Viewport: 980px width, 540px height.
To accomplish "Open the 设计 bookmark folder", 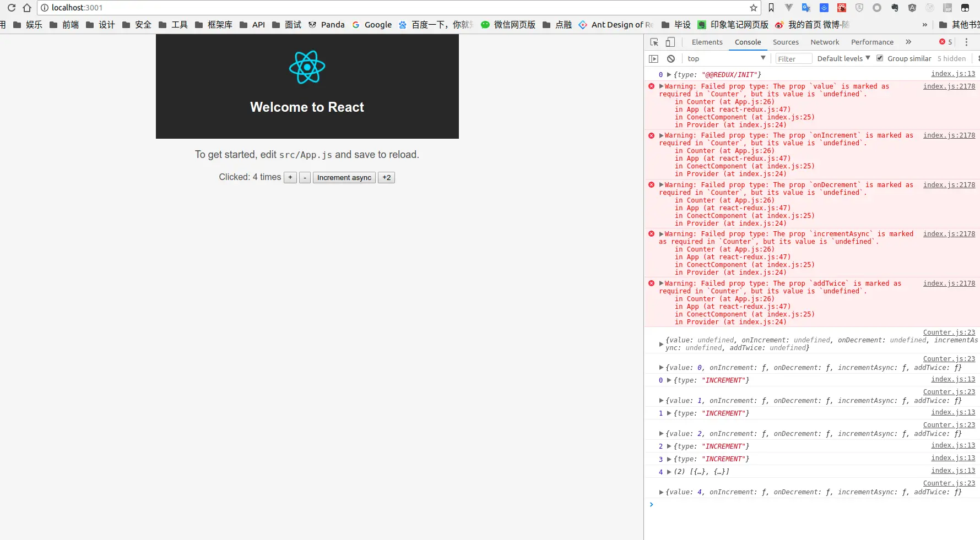I will coord(100,25).
